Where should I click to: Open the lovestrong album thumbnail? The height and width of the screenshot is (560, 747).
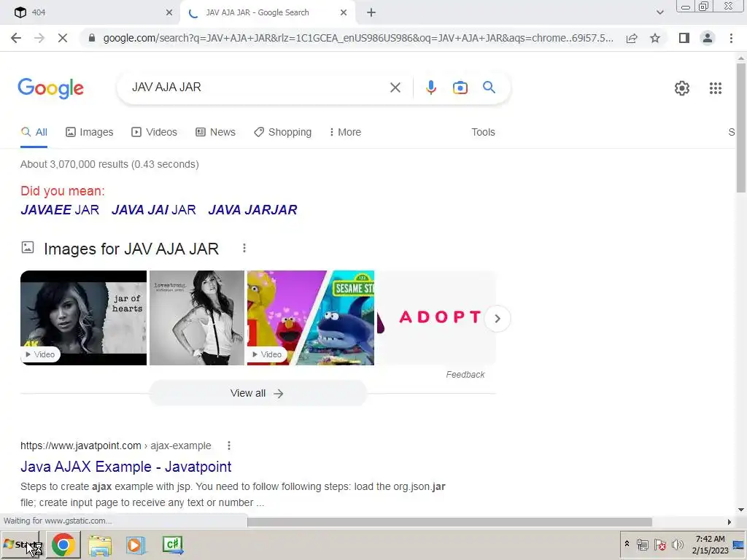point(197,318)
